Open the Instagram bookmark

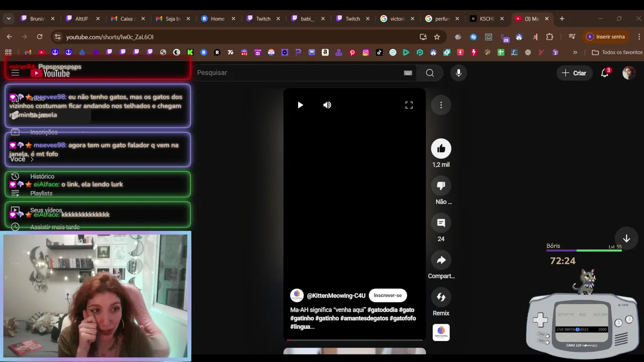point(366,52)
